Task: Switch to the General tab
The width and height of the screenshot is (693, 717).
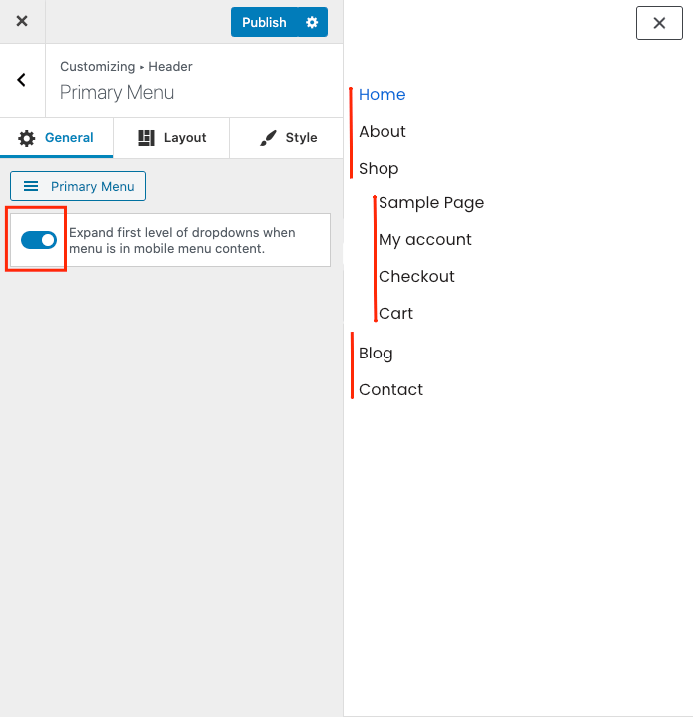Action: tap(57, 138)
